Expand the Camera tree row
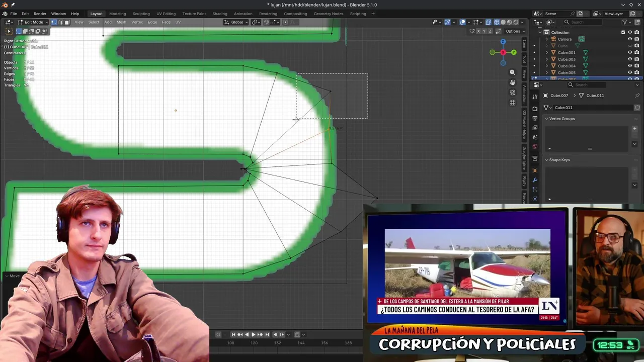 click(x=547, y=39)
